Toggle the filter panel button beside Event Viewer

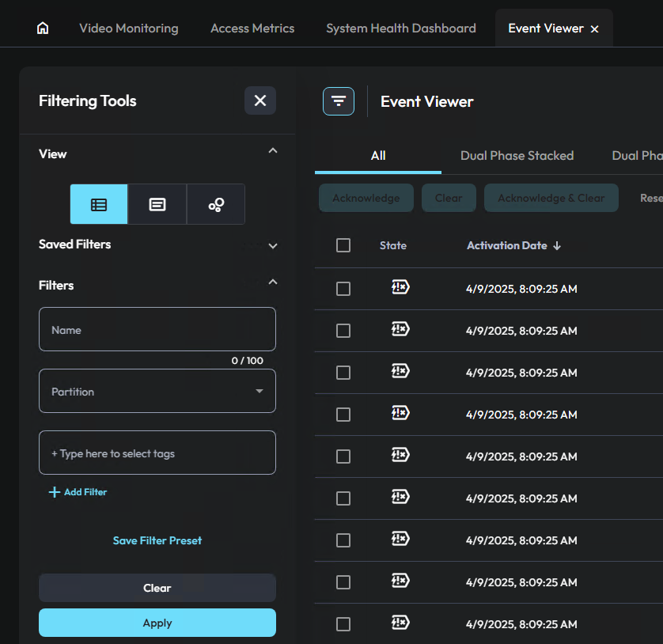click(339, 101)
